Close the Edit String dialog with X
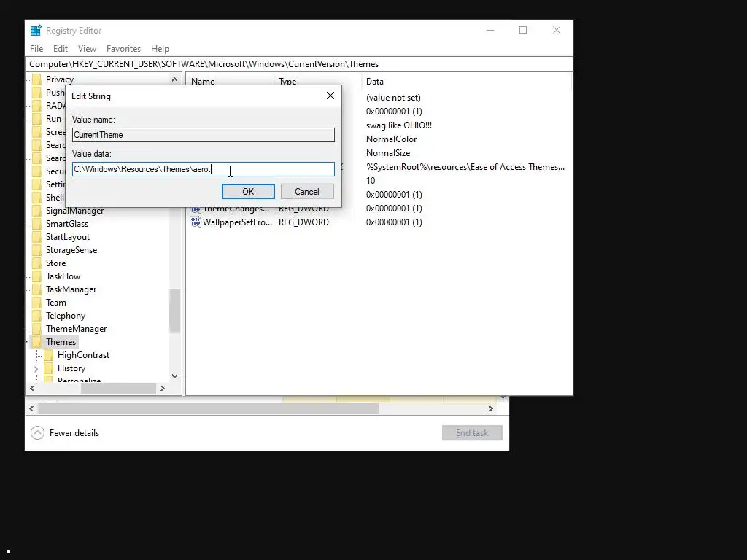Screen dimensions: 747x560 point(330,96)
